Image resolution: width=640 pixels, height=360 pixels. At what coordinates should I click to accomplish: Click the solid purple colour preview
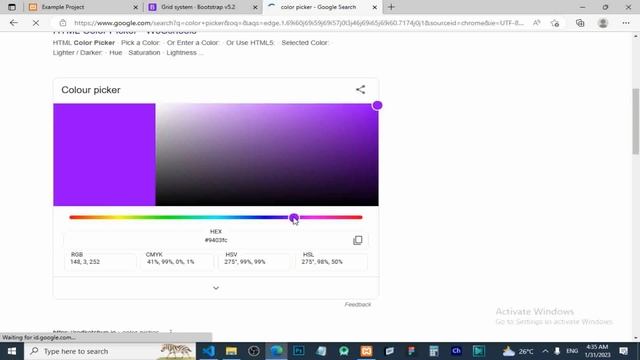coord(104,155)
